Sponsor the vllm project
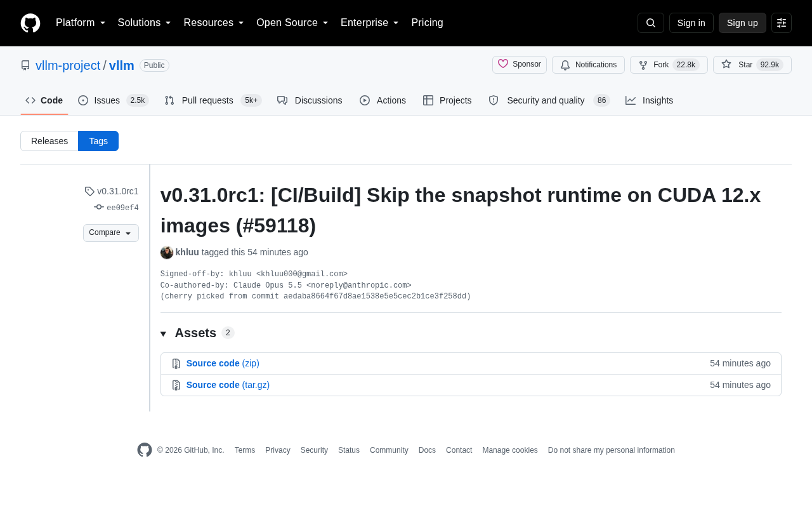 (520, 65)
